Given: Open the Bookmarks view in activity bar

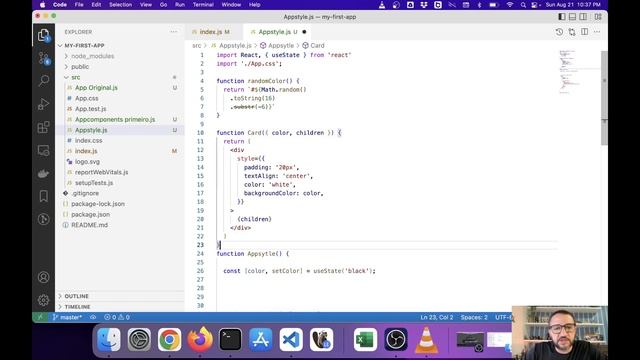Looking at the screenshot, I should 43,196.
